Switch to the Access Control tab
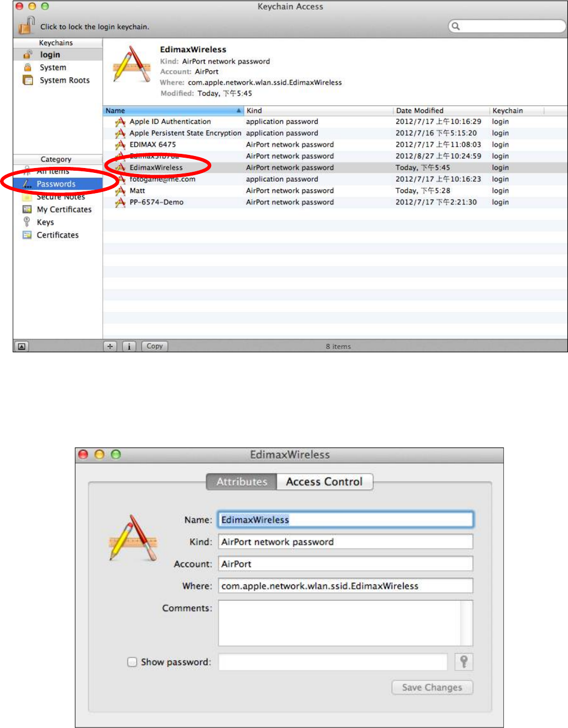568x728 pixels. 325,482
